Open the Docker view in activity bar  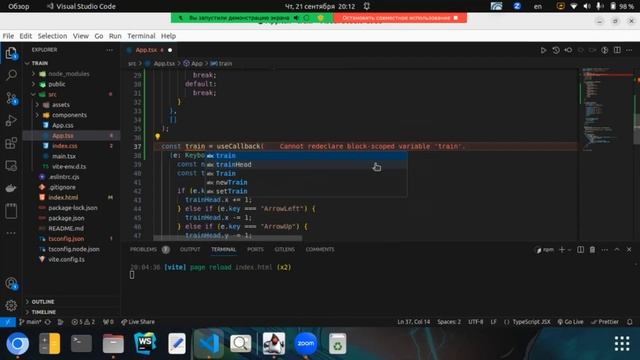click(x=11, y=188)
